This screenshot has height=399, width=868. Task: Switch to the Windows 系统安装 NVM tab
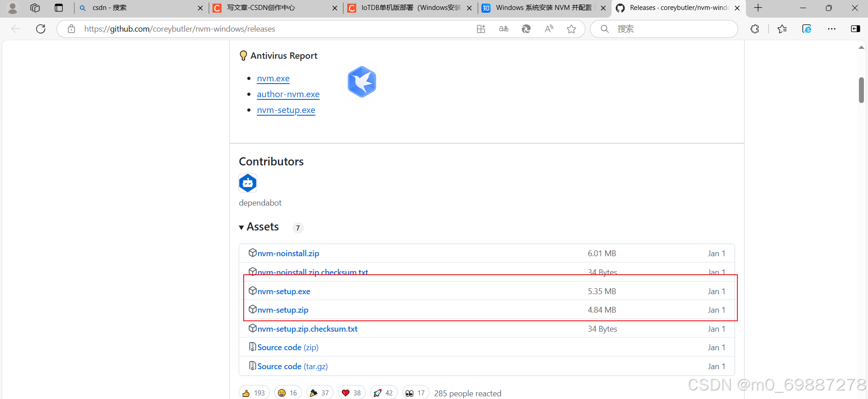tap(544, 8)
